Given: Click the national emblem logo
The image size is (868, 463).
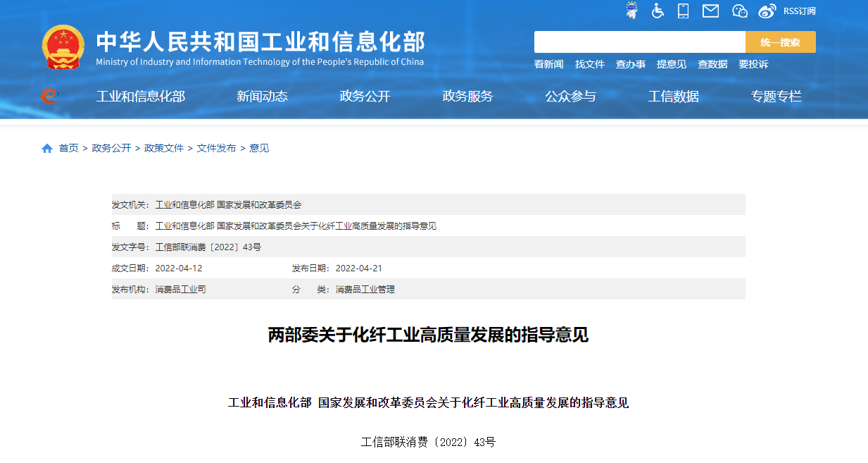Looking at the screenshot, I should (63, 47).
